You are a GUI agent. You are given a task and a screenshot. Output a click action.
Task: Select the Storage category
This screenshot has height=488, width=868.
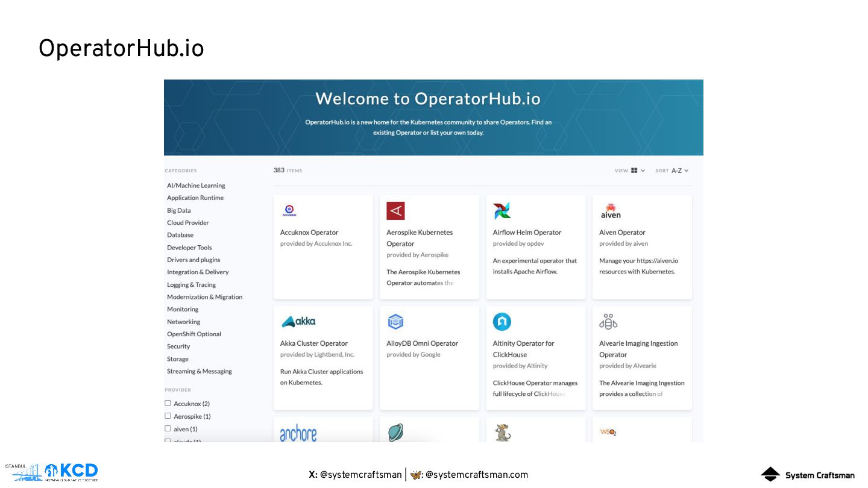point(178,359)
